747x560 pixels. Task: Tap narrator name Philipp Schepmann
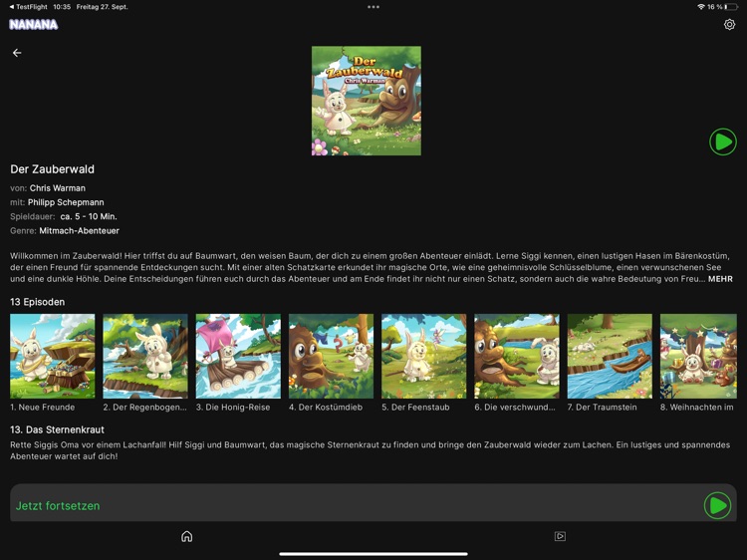tap(66, 202)
